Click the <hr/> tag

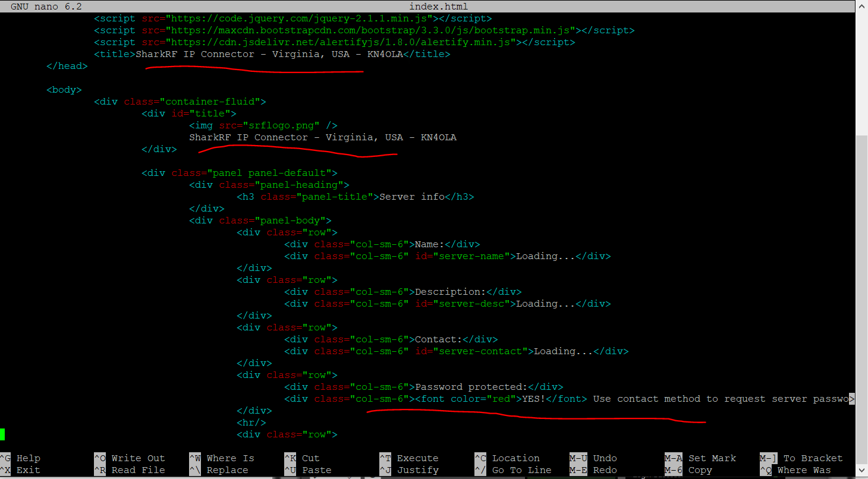(251, 423)
